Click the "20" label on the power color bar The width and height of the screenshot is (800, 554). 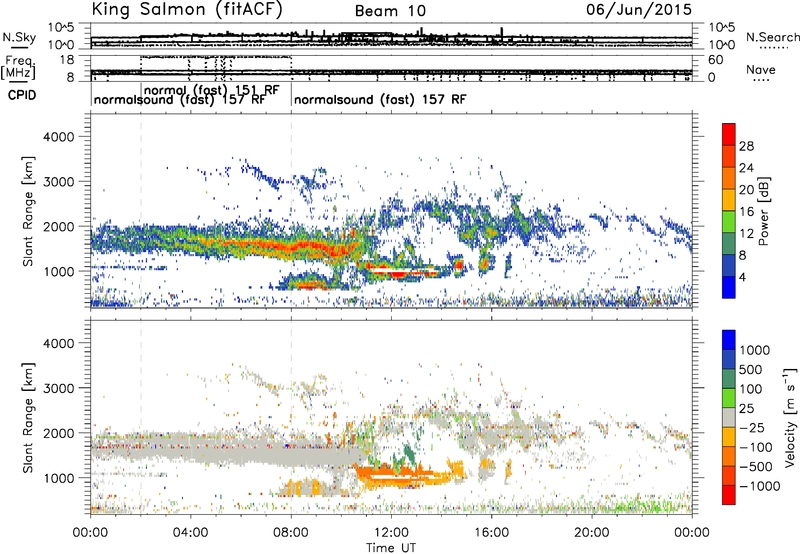pos(746,190)
